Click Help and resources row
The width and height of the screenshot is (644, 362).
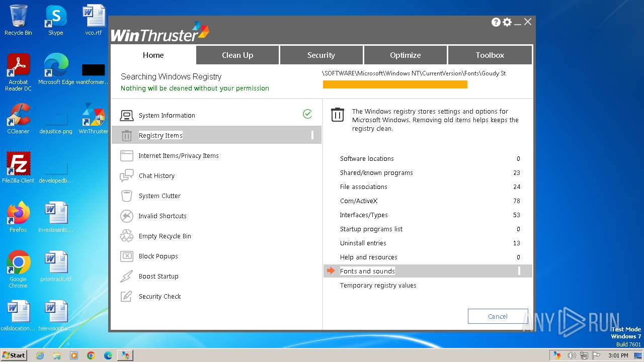428,257
